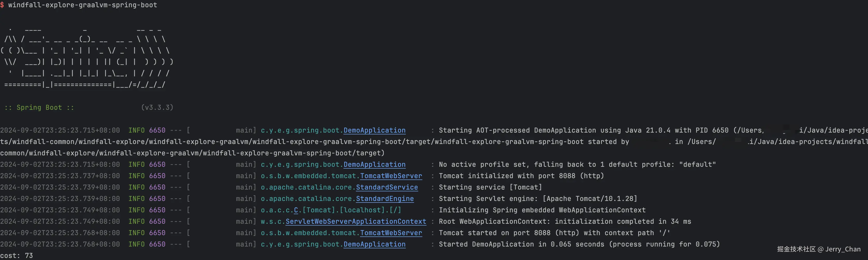The height and width of the screenshot is (260, 868).
Task: Click DemoApplication link beside 'No active profile set'
Action: (x=374, y=164)
